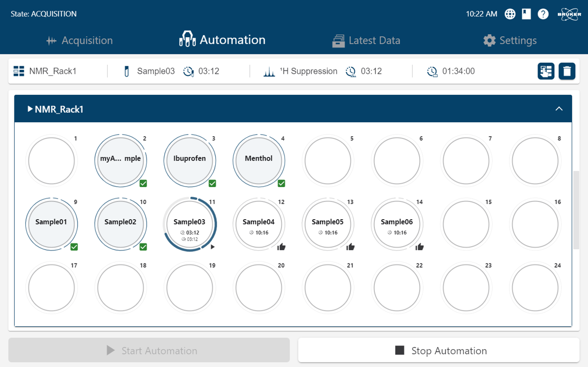Click the experiment time clock icon after ¹H Suppression
The image size is (588, 367).
tap(351, 71)
